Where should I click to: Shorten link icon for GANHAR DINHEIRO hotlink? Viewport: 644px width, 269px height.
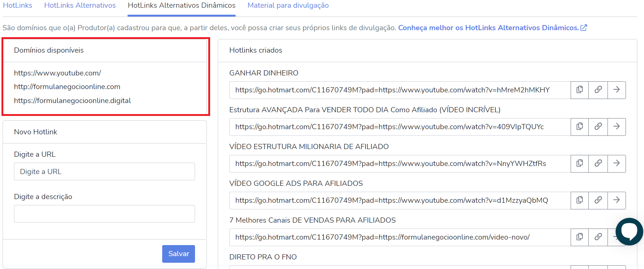tap(598, 90)
